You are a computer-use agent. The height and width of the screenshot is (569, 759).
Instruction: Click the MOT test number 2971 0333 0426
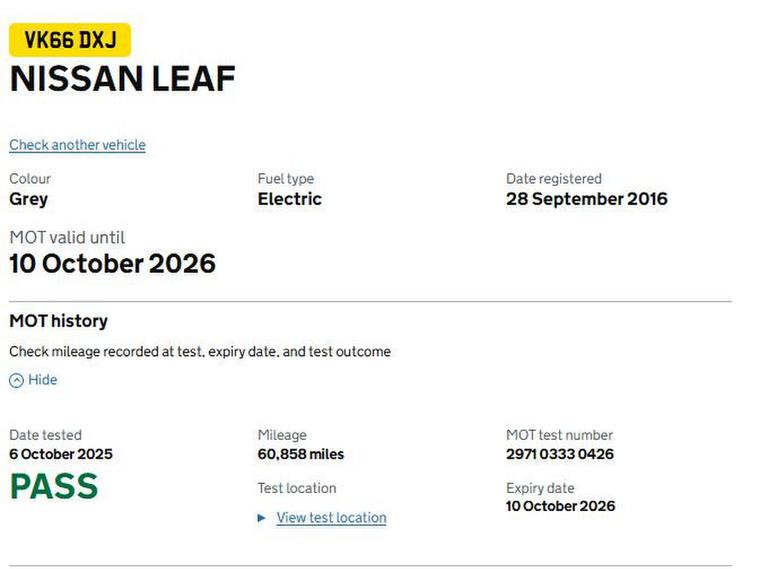[x=559, y=454]
